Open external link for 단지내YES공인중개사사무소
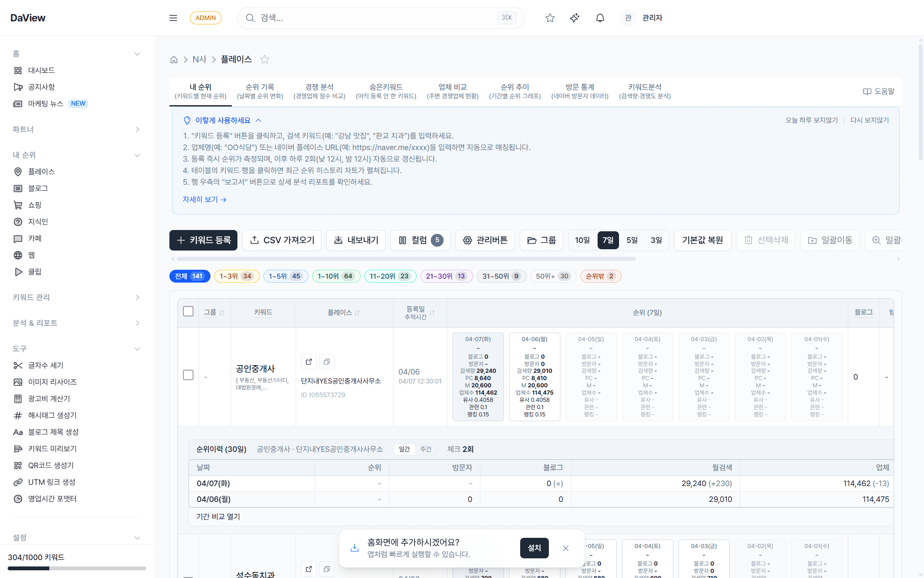This screenshot has width=924, height=578. point(308,361)
